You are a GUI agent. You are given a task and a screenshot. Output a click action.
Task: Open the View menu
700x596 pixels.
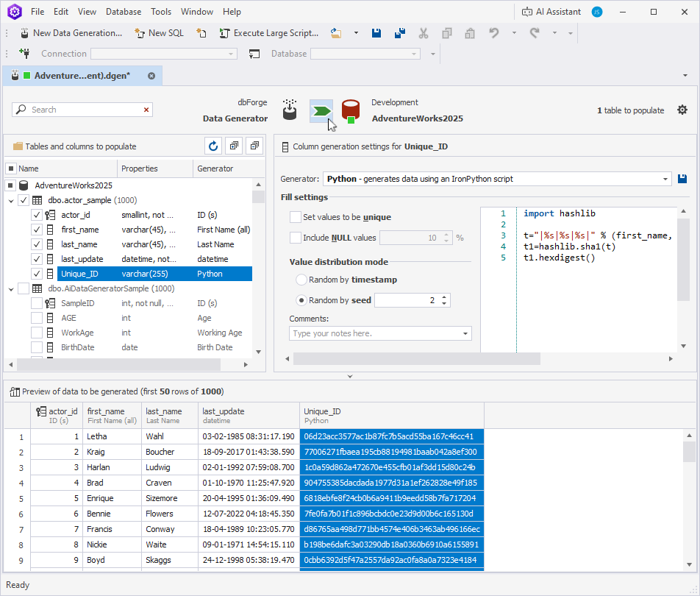87,12
